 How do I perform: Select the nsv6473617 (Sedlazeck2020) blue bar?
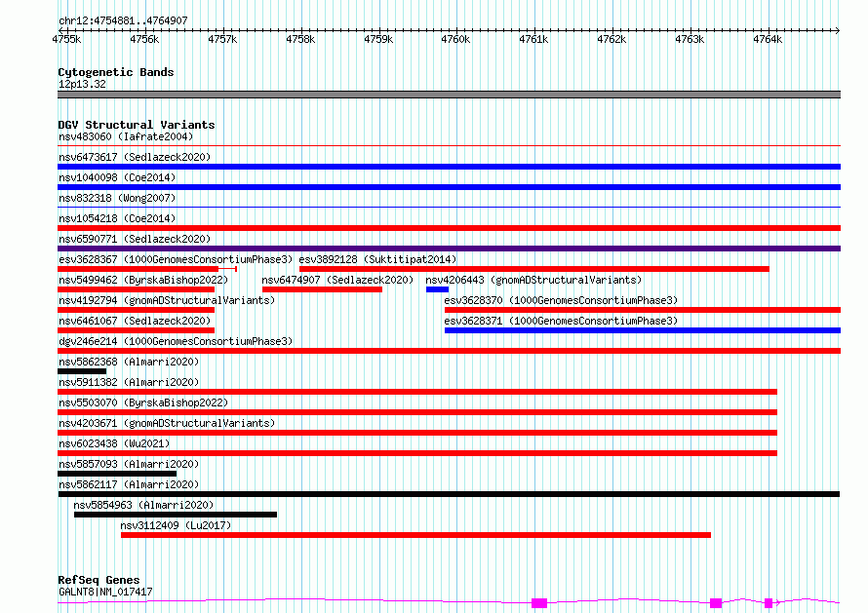coord(449,167)
